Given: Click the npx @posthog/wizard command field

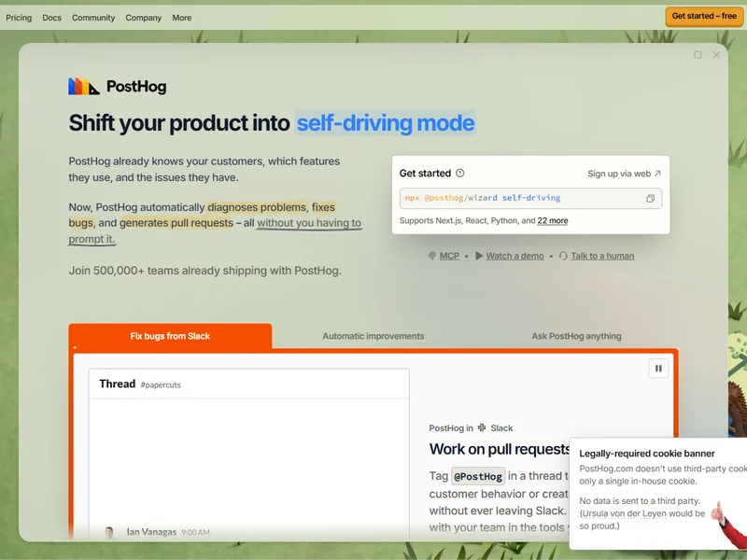Looking at the screenshot, I should click(x=530, y=198).
